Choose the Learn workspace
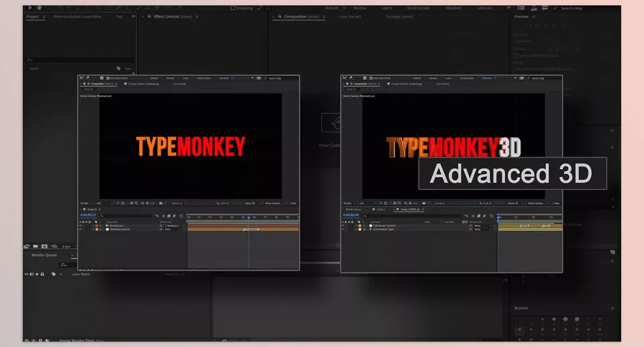Image resolution: width=644 pixels, height=347 pixels. tap(386, 8)
